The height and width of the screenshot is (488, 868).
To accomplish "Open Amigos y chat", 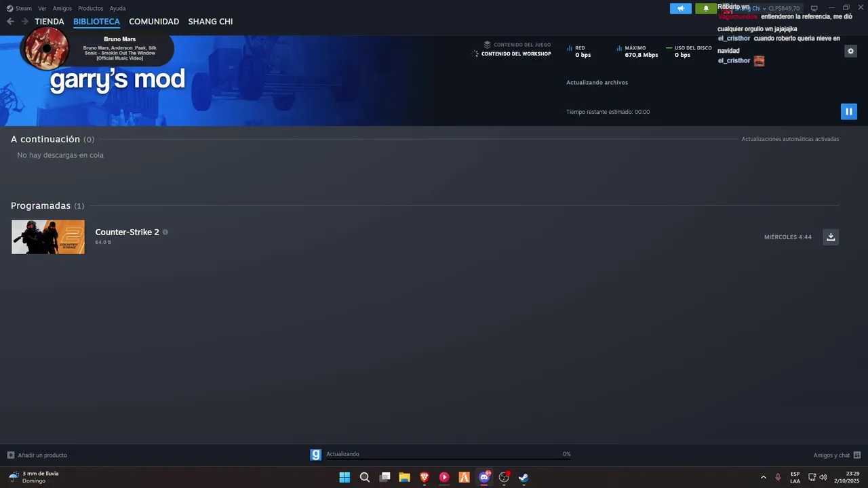I will tap(837, 455).
